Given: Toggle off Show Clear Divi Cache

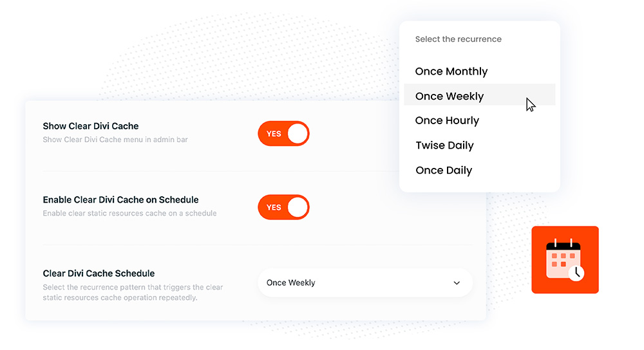Looking at the screenshot, I should pyautogui.click(x=283, y=133).
